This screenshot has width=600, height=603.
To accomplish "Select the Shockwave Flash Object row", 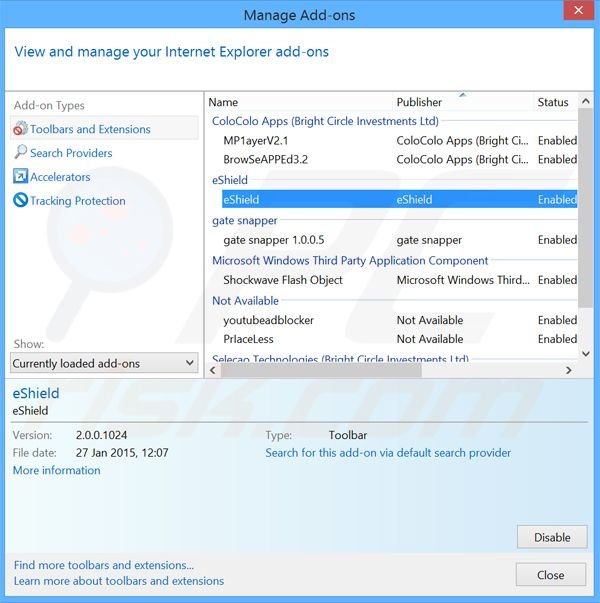I will click(282, 280).
